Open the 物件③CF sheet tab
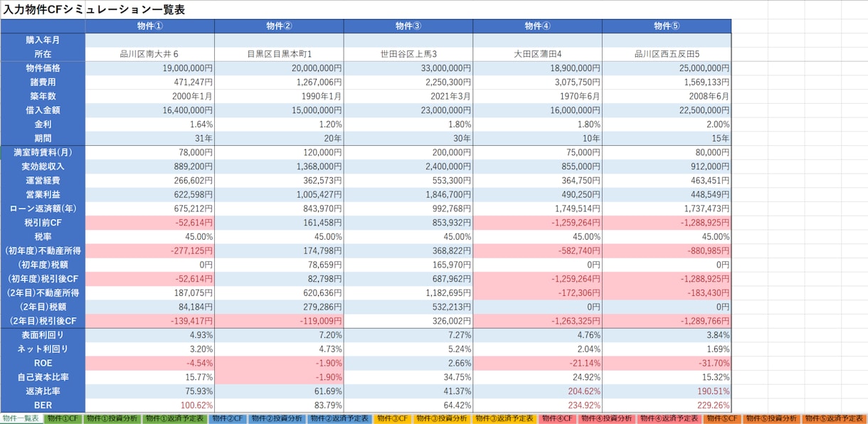This screenshot has width=868, height=424. (393, 418)
